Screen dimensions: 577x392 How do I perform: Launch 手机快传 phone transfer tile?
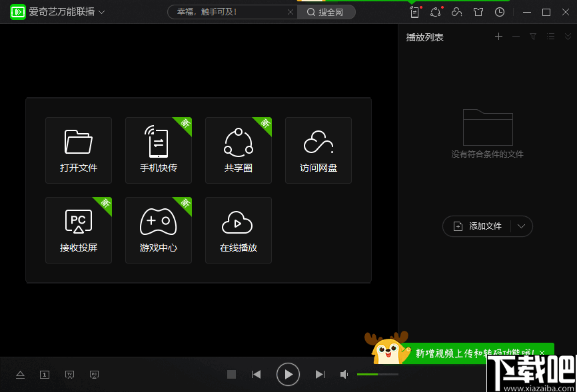pyautogui.click(x=158, y=150)
